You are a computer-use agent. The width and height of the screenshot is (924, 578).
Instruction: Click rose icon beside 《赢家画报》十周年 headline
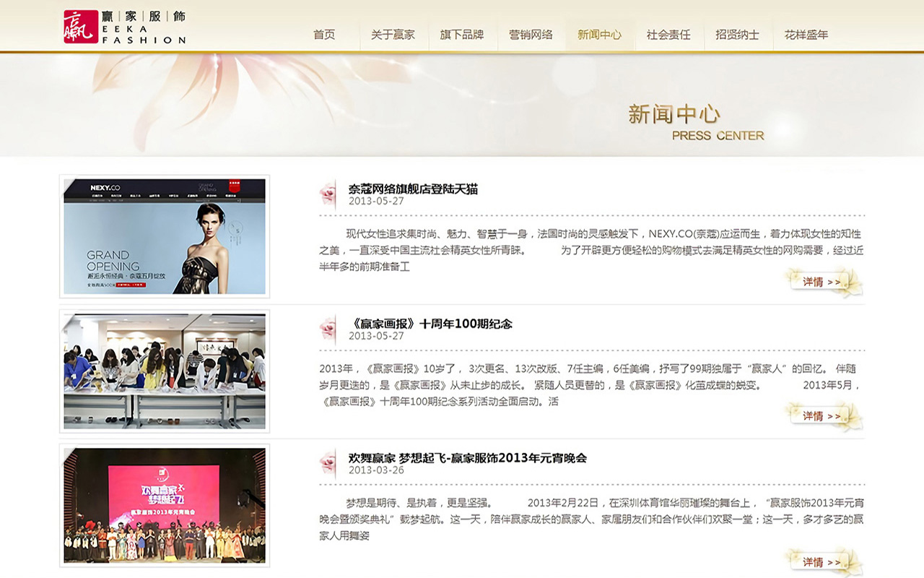328,329
